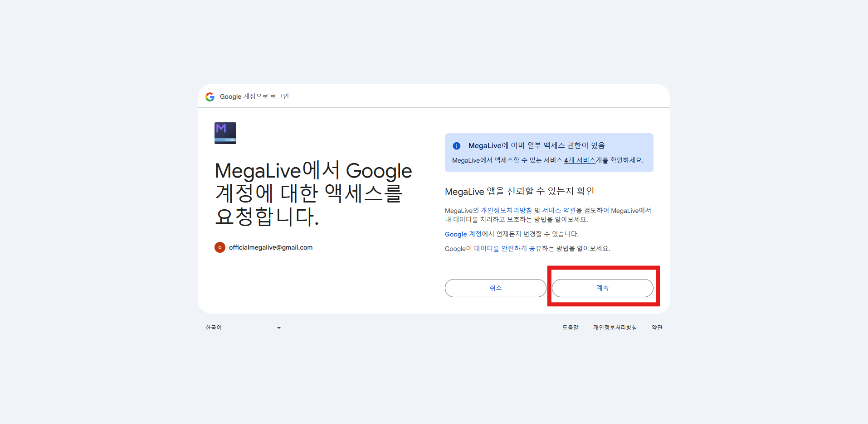Open the 데이터를 안전하게 공유 link
868x424 pixels.
[x=507, y=249]
